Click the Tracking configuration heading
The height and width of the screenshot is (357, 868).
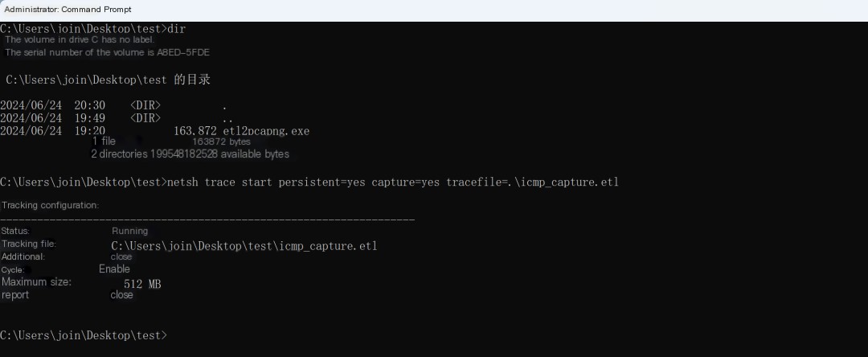51,205
